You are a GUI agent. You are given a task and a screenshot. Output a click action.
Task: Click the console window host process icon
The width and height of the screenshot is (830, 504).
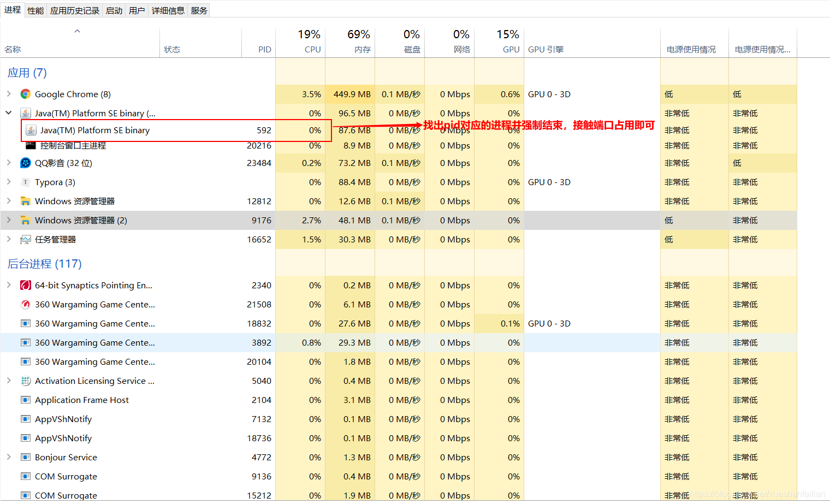click(x=31, y=145)
